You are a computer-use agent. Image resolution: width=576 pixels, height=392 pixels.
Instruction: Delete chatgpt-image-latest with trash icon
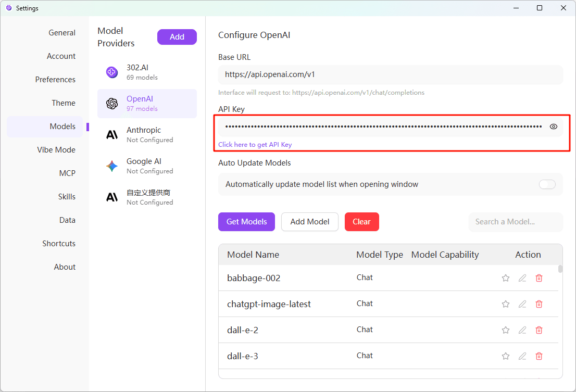(539, 304)
